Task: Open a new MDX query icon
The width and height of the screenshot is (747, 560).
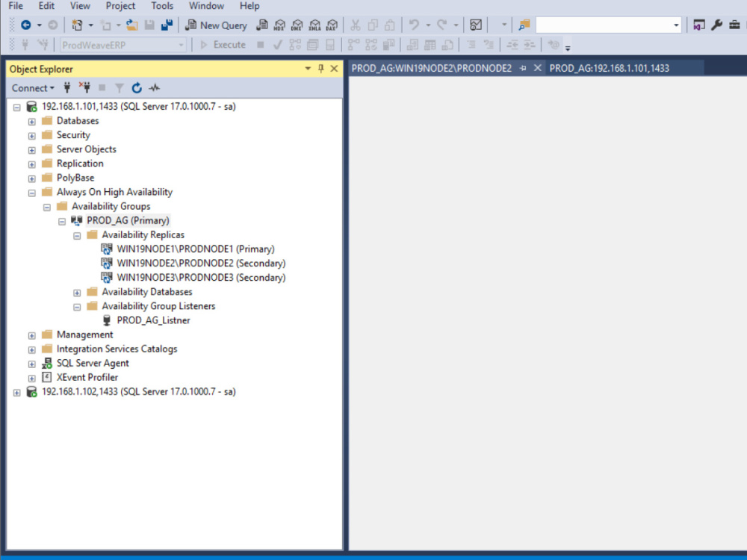Action: click(279, 25)
